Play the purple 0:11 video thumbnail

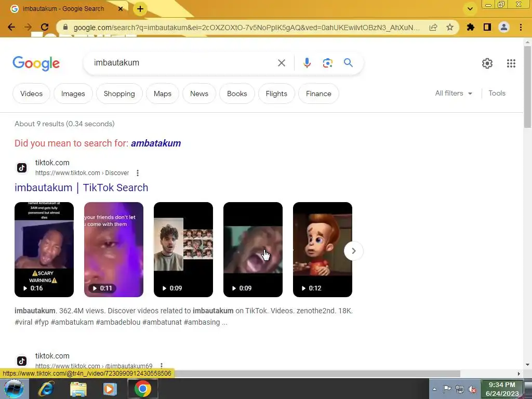pos(114,249)
